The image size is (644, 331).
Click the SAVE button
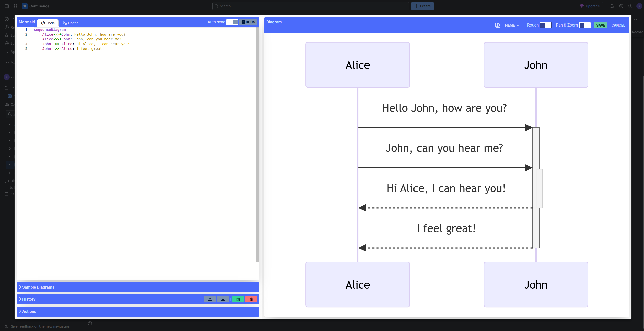tap(601, 25)
